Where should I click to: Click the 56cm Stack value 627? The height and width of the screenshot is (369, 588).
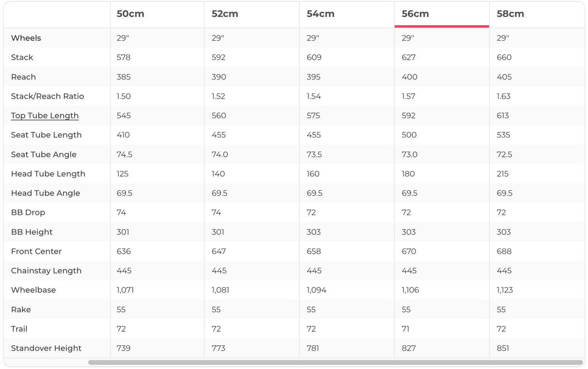pyautogui.click(x=408, y=58)
